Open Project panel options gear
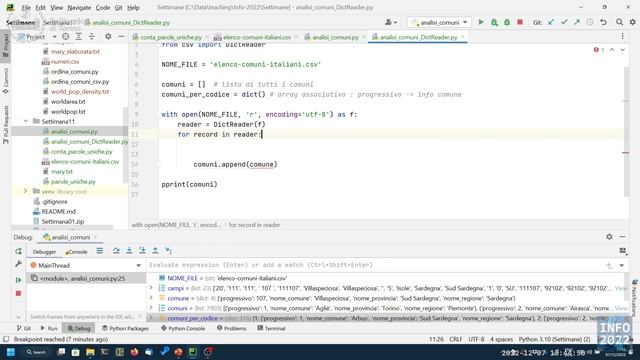 (x=108, y=37)
